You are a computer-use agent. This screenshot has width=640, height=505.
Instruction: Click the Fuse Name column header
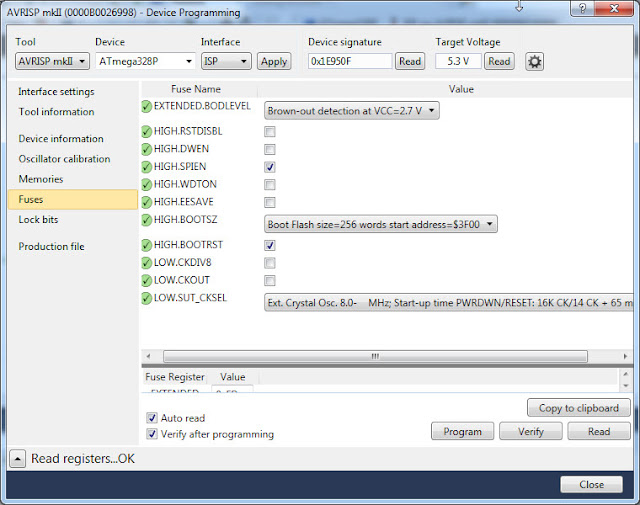click(196, 89)
